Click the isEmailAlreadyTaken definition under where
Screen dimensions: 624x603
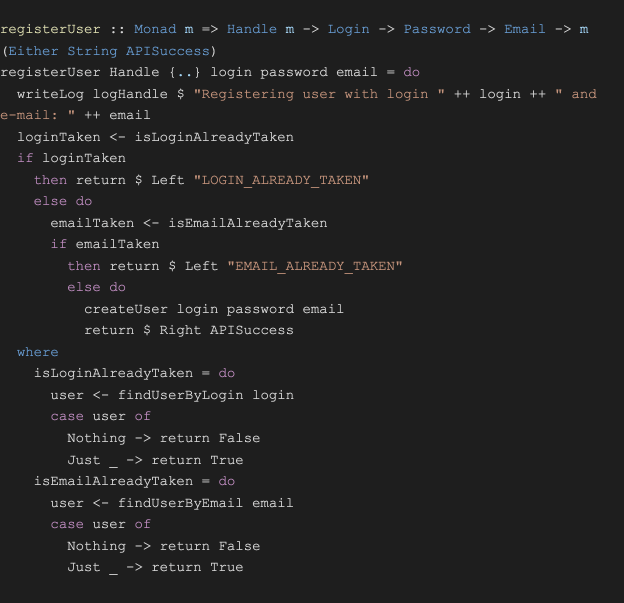113,481
